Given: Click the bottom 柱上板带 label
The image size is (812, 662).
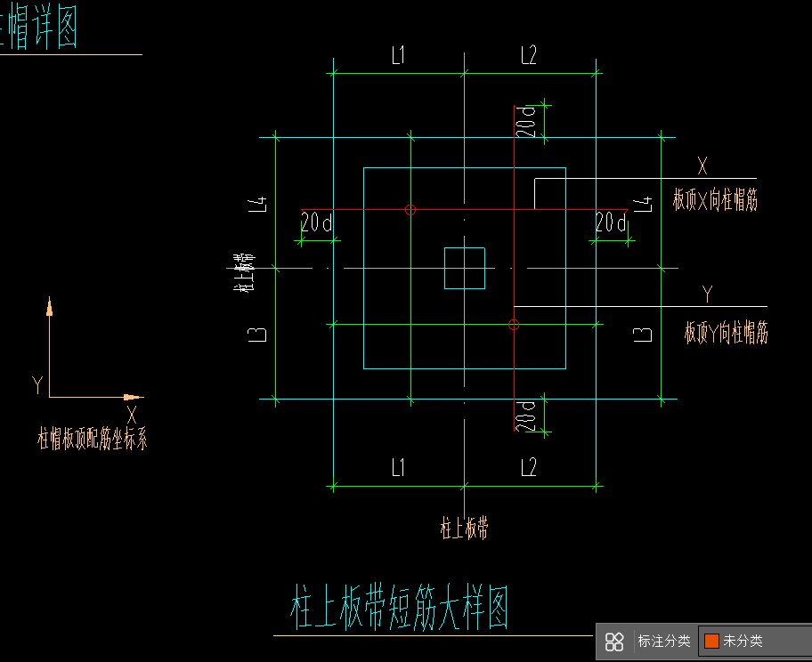Looking at the screenshot, I should tap(464, 528).
